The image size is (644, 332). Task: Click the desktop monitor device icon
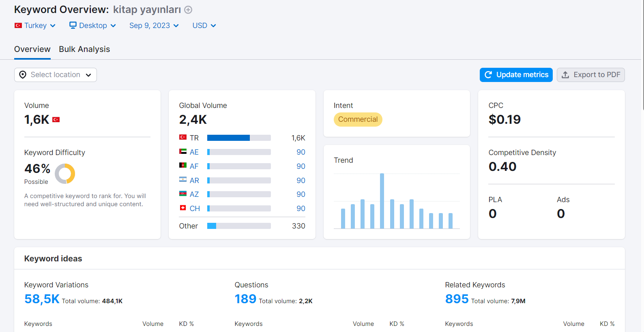(73, 25)
